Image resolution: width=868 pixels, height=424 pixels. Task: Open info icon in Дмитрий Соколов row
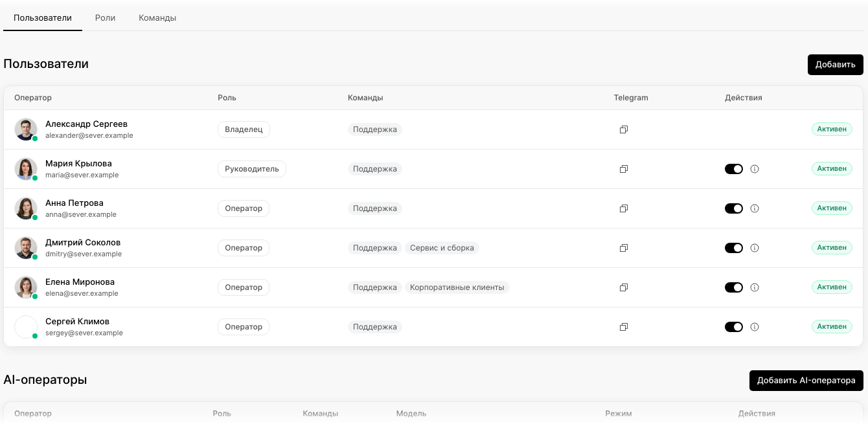click(x=755, y=248)
